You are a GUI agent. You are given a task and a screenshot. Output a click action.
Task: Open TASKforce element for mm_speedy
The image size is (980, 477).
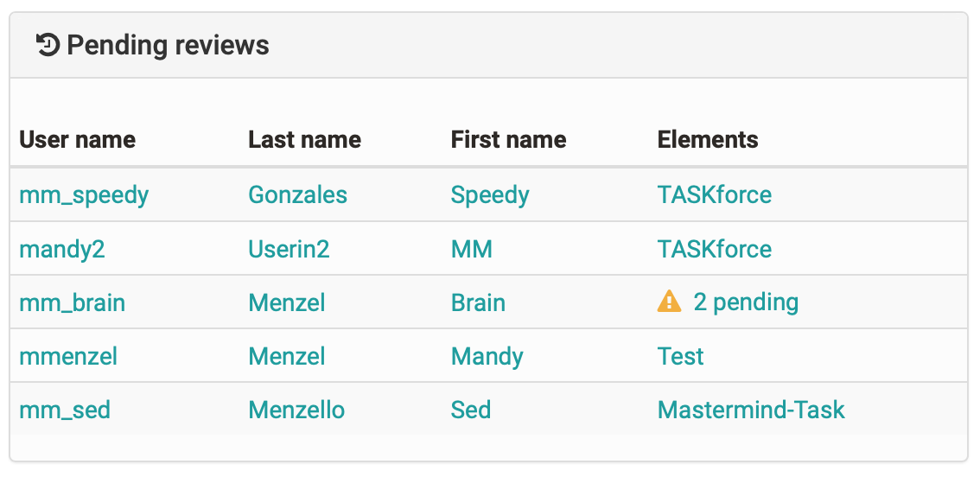tap(715, 195)
